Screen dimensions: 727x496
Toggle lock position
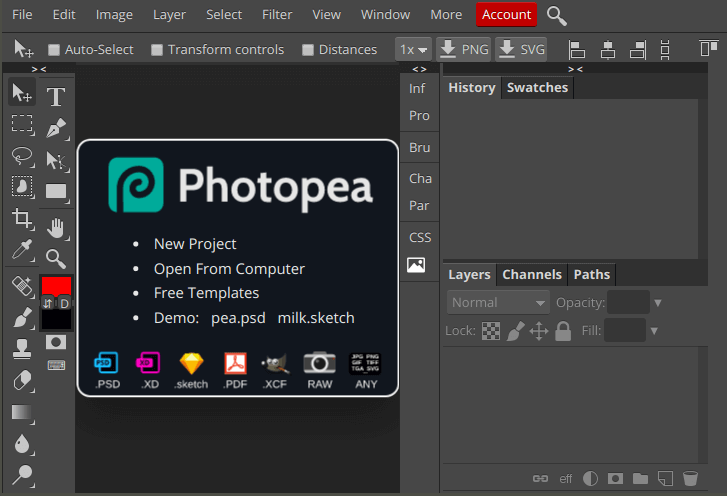pyautogui.click(x=539, y=331)
